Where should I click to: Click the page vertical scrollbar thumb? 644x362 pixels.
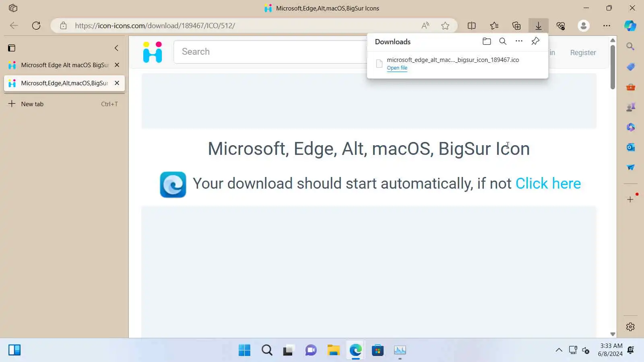[x=613, y=67]
